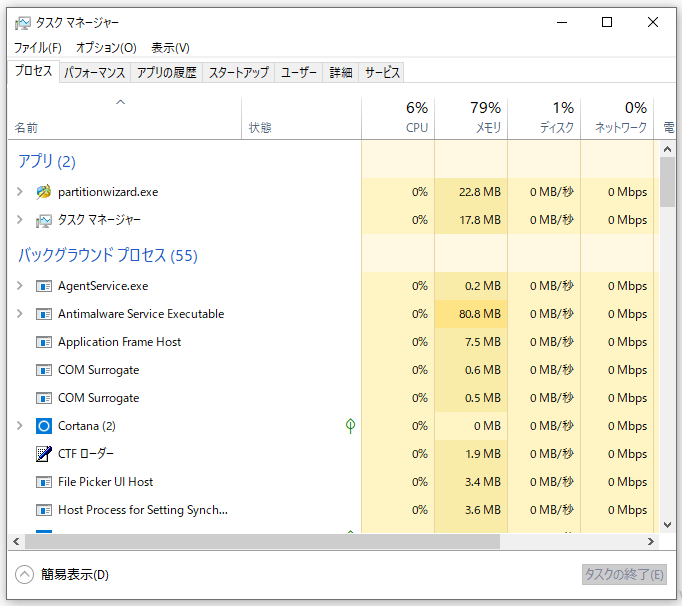Expand the Cortana (2) process group
The width and height of the screenshot is (682, 606).
pos(20,426)
